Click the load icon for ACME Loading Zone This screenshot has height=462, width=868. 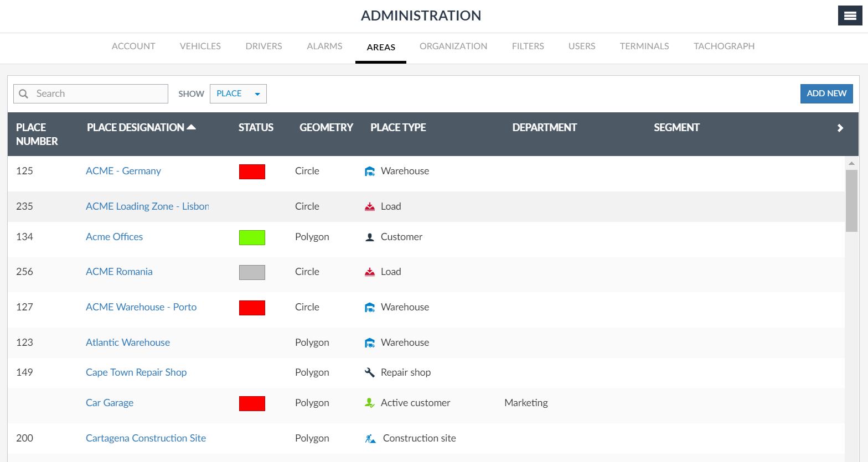tap(370, 207)
